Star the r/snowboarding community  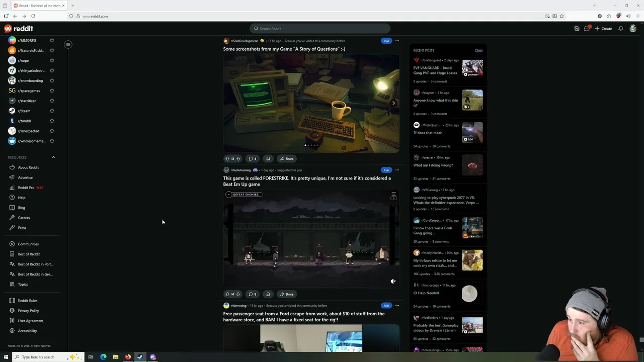pos(52,80)
